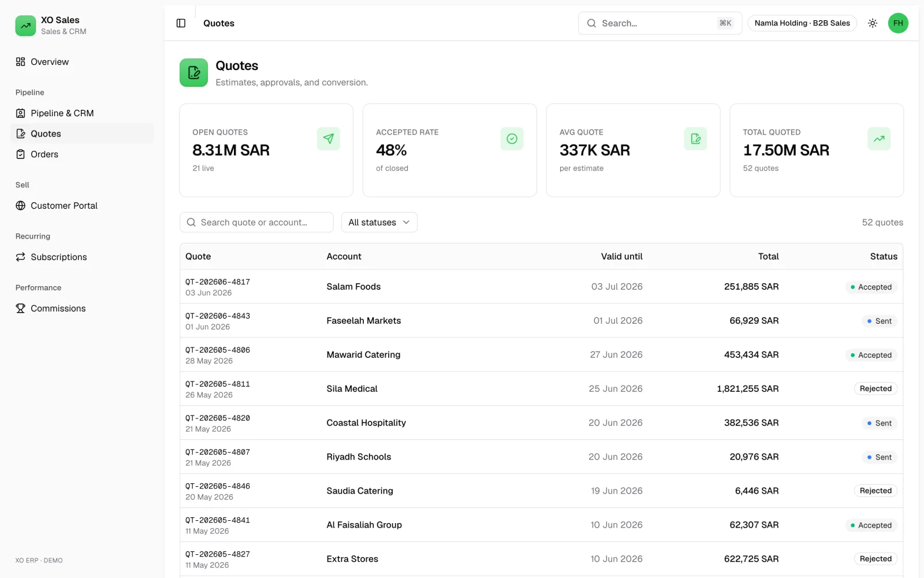Open quote QT-202605-4827 for Extra Stores
Image resolution: width=924 pixels, height=578 pixels.
click(x=218, y=554)
